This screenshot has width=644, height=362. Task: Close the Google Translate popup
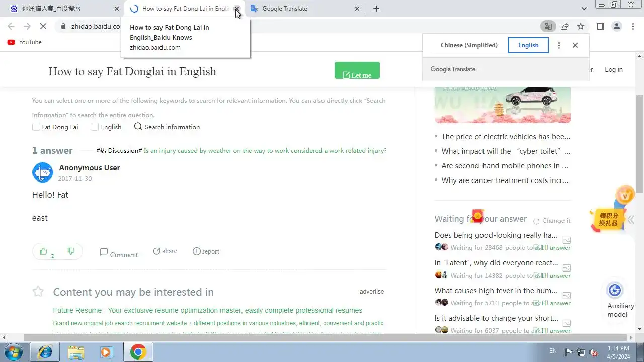[575, 45]
